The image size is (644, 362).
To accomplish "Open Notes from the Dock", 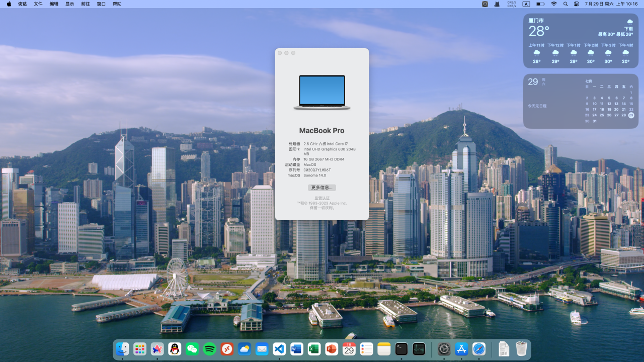I will pyautogui.click(x=384, y=349).
